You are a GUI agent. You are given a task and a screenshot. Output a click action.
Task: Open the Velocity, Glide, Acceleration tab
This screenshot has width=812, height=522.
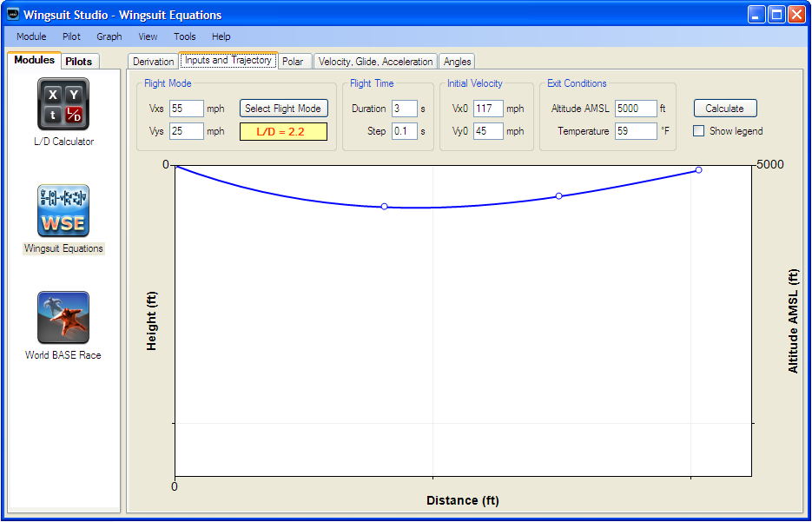pos(375,62)
